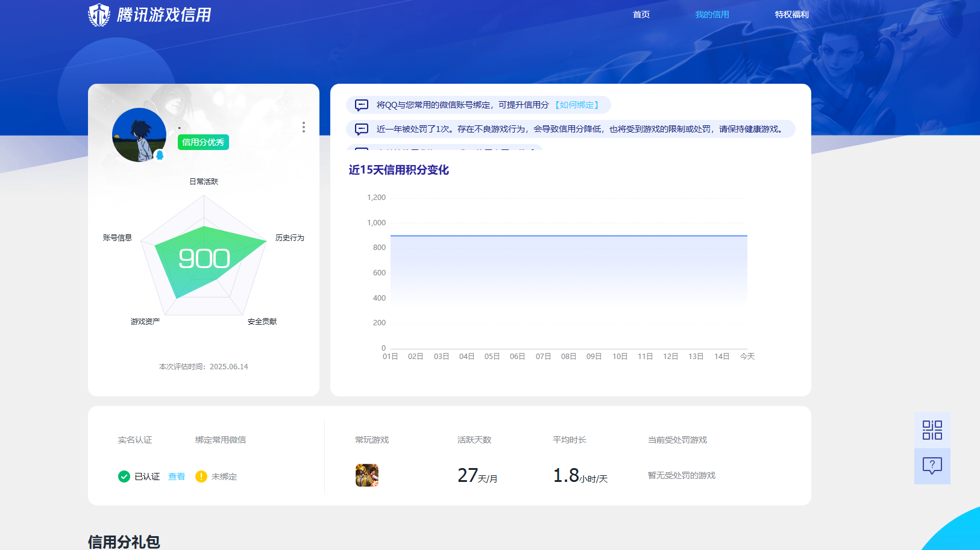The width and height of the screenshot is (980, 550).
Task: Click the 账号信息 radar label
Action: (x=118, y=238)
